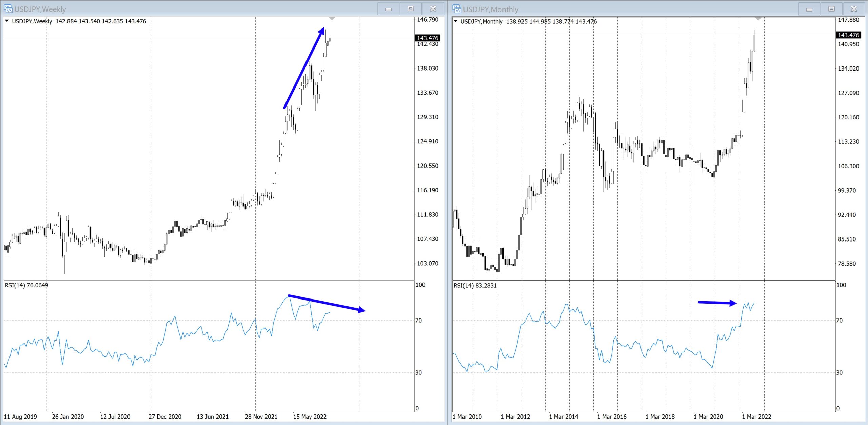Click the Weekly chart shift triangle marker

click(332, 19)
